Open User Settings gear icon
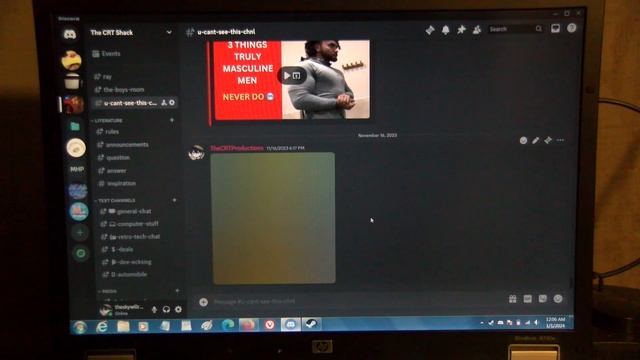The image size is (640, 360). coord(178,309)
